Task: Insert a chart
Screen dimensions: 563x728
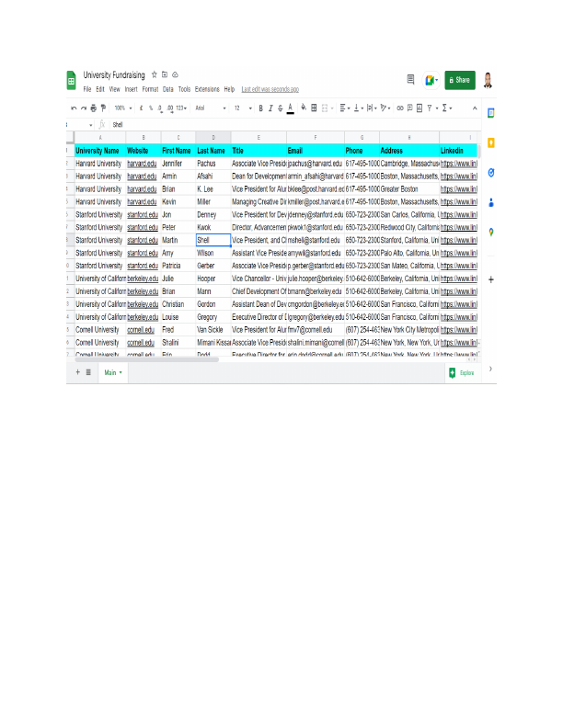Action: click(x=419, y=108)
